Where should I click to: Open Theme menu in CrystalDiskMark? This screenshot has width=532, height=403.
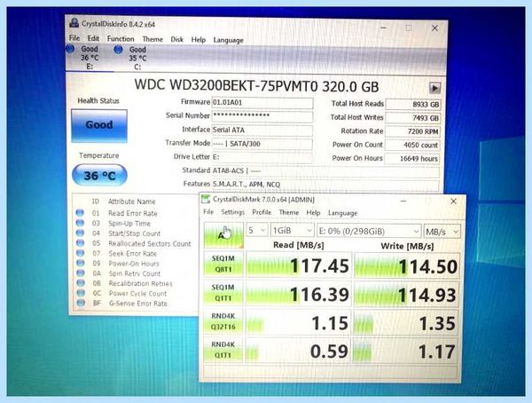pyautogui.click(x=289, y=213)
